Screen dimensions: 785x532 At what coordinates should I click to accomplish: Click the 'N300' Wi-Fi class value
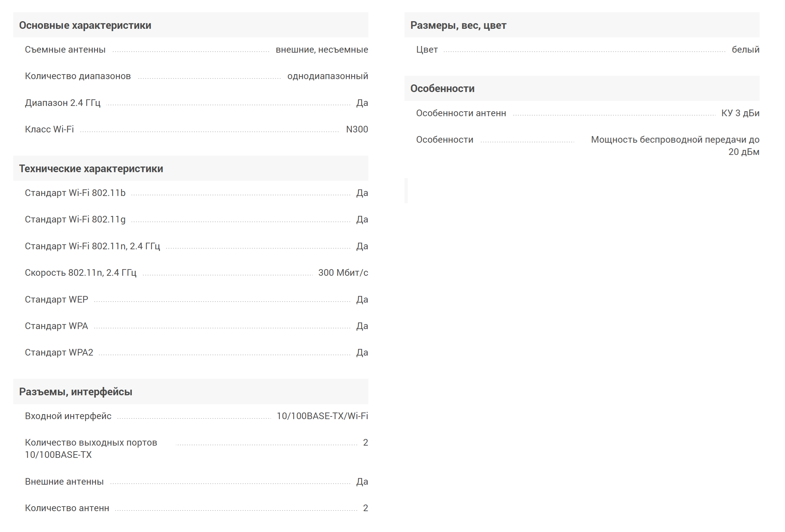357,129
